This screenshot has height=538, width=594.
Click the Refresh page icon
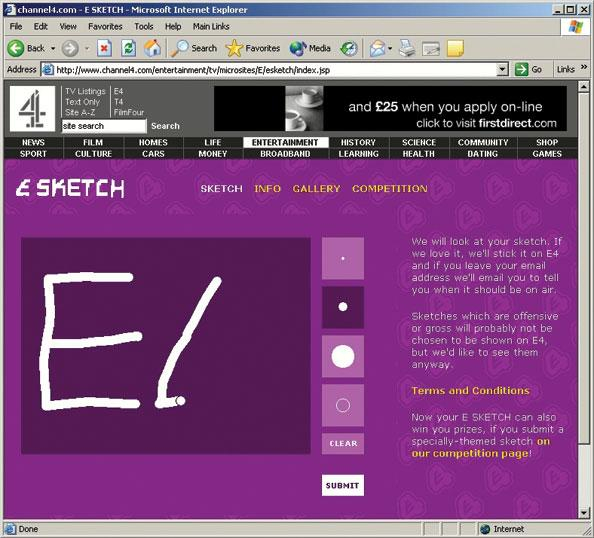[x=128, y=48]
